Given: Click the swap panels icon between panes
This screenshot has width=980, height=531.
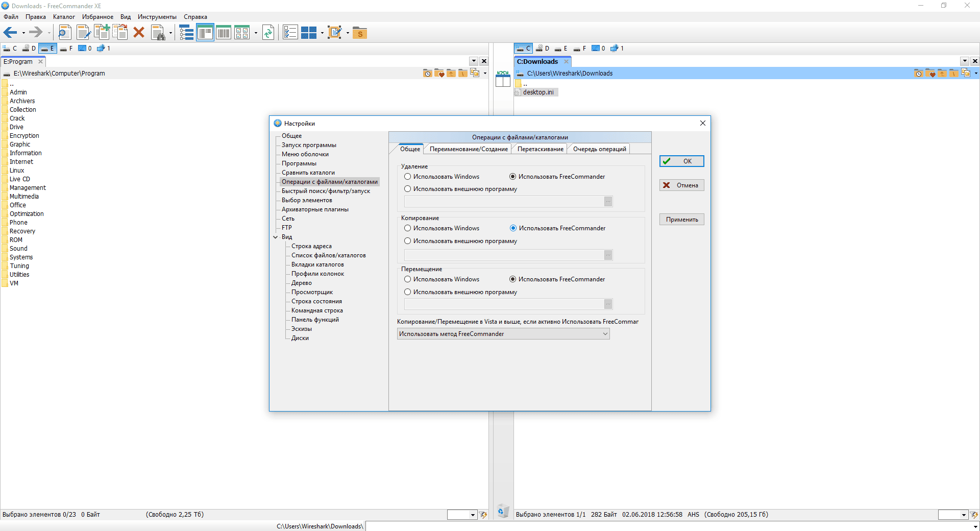Looking at the screenshot, I should coord(503,79).
